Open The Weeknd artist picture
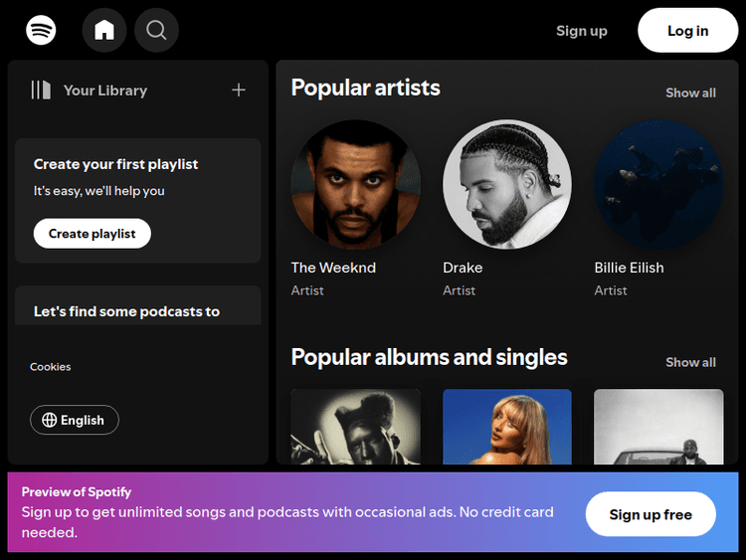 (355, 185)
